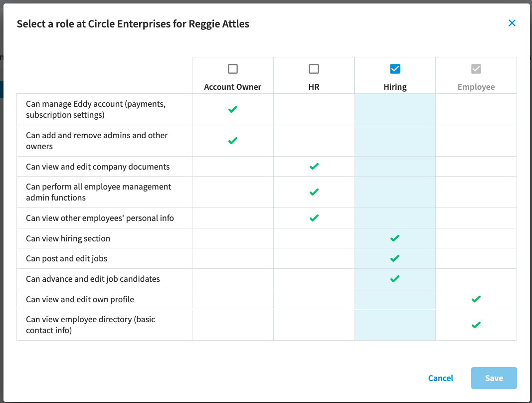Viewport: 532px width, 403px height.
Task: Check the Account Owner role checkbox
Action: (233, 69)
